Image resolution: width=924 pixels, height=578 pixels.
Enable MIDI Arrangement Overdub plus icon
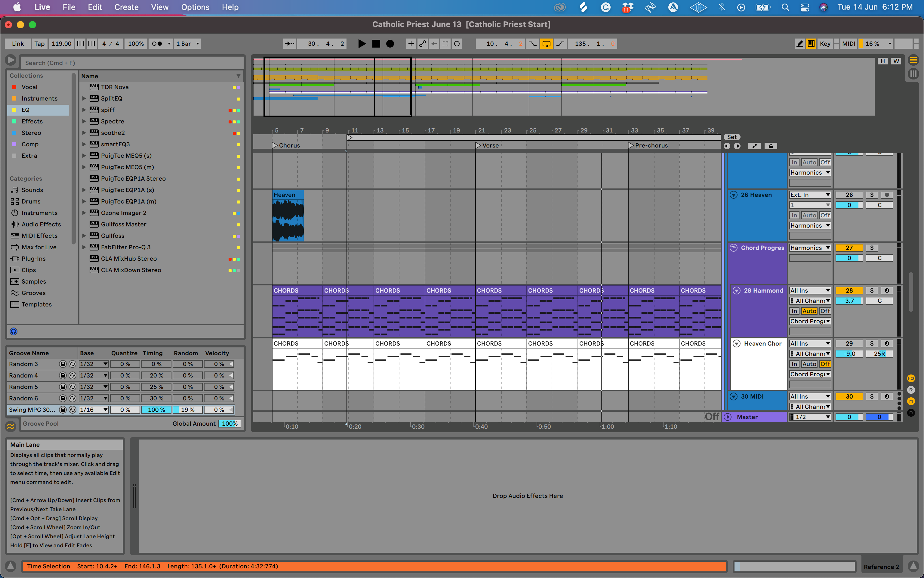point(411,44)
